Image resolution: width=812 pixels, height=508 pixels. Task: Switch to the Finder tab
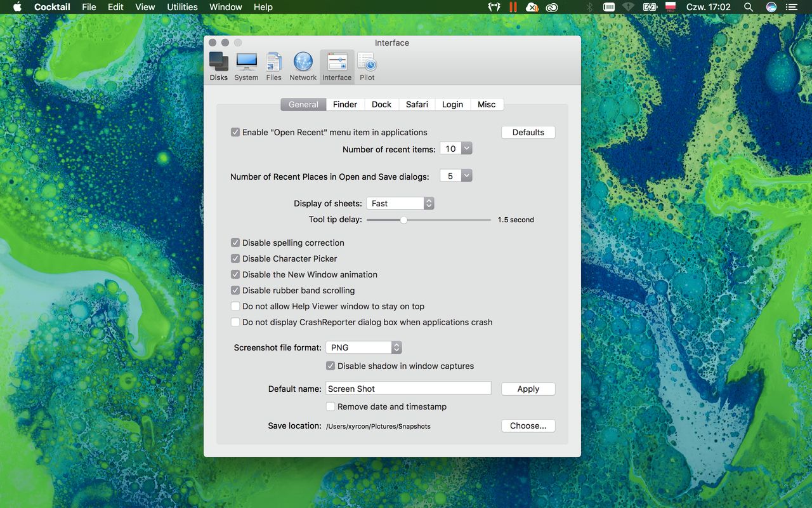tap(345, 104)
